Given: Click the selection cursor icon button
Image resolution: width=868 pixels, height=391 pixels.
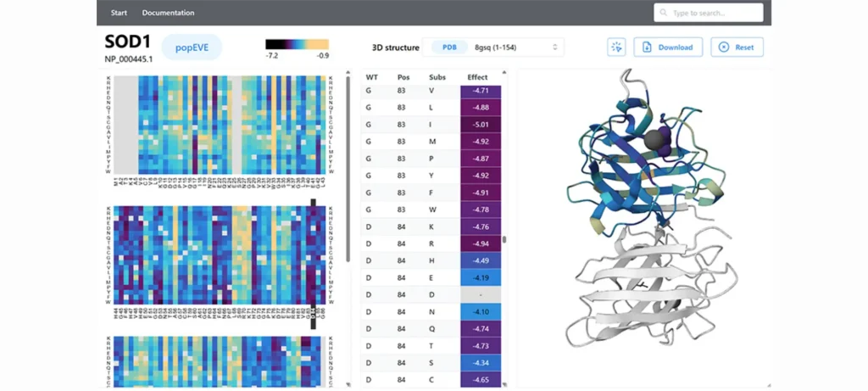Looking at the screenshot, I should 616,47.
